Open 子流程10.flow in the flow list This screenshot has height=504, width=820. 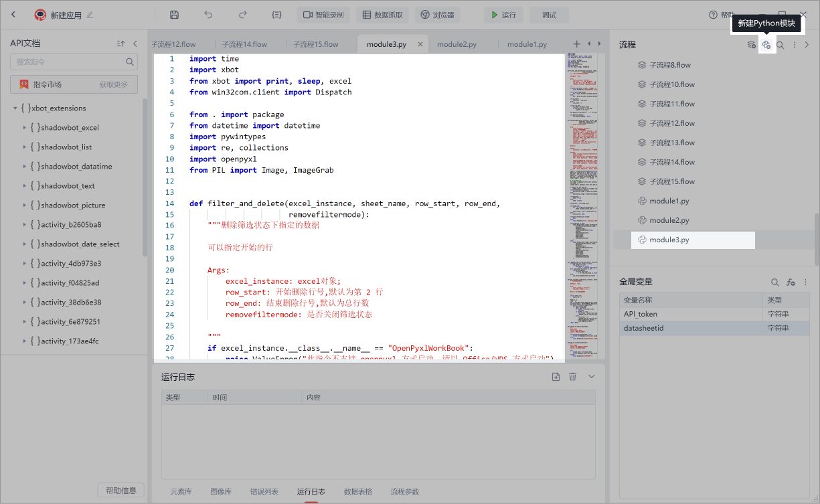click(x=672, y=84)
